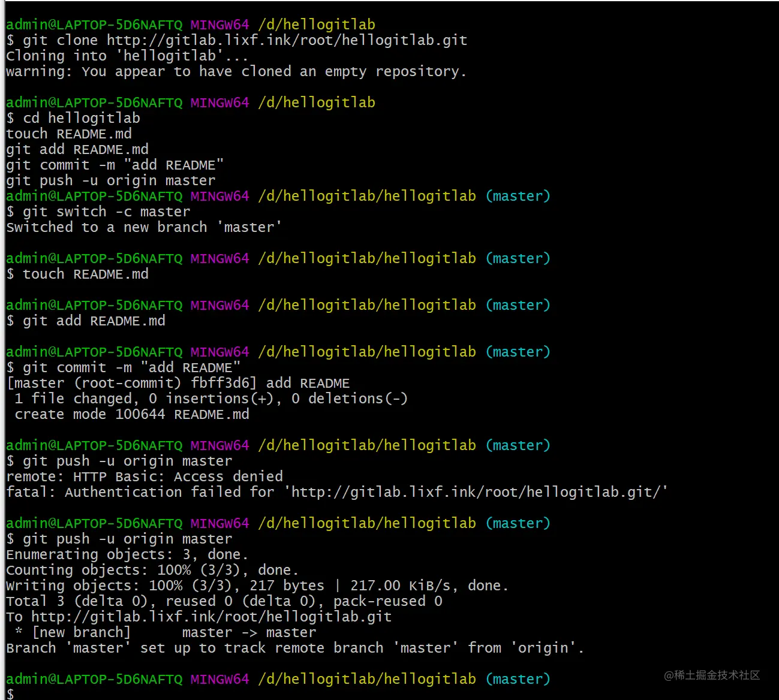Screen dimensions: 779x700
Task: Click the "$ git switch -c master" command
Action: click(x=98, y=212)
